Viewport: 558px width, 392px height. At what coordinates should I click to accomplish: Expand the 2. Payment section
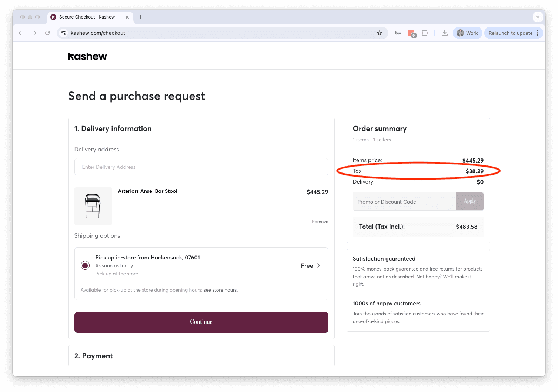[201, 356]
